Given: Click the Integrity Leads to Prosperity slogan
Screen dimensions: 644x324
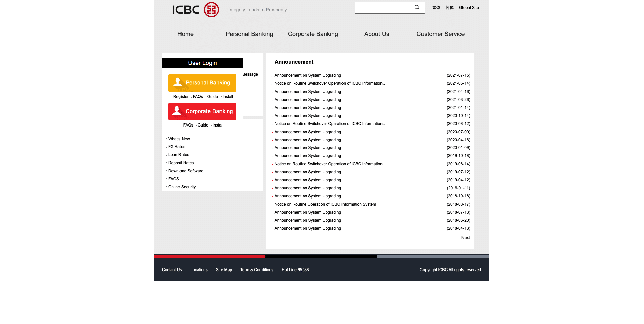Looking at the screenshot, I should click(x=257, y=10).
